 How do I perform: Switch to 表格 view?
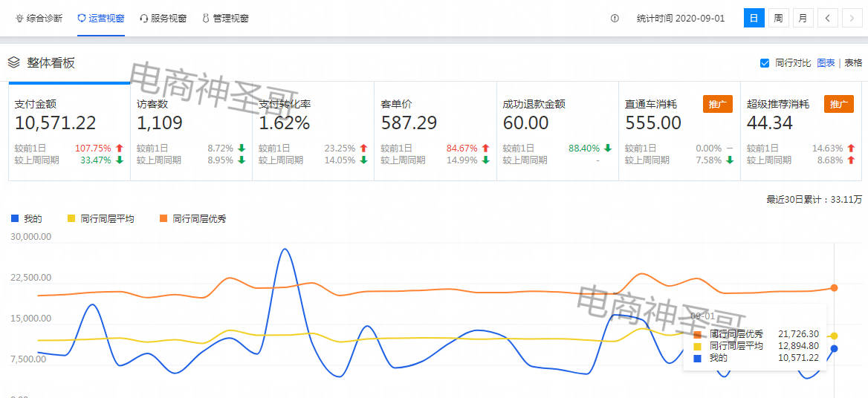pyautogui.click(x=853, y=63)
